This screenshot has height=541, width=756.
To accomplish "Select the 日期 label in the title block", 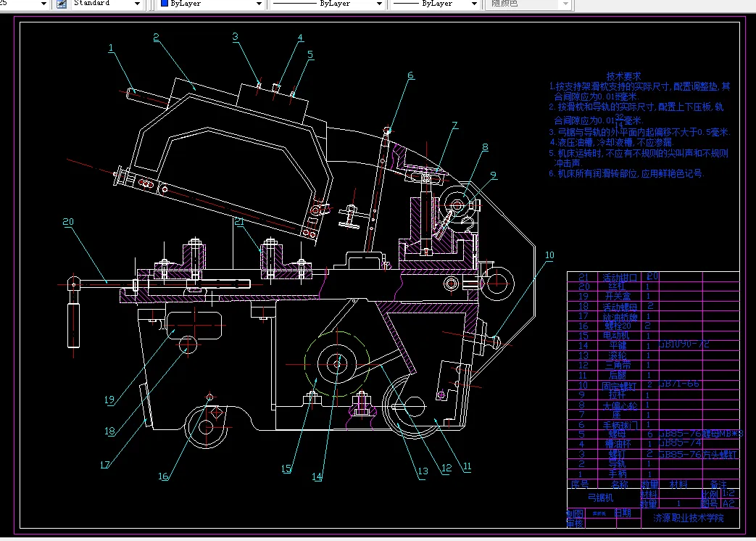I will point(623,513).
